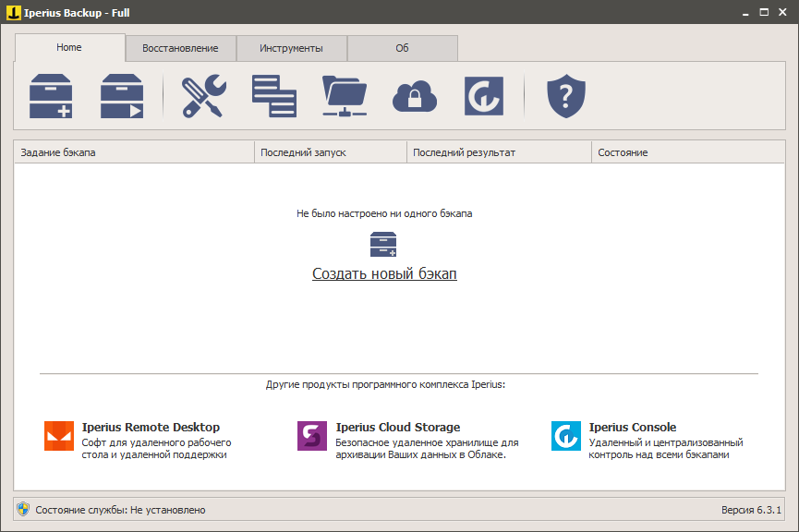
Task: Open the settings wrench icon on toolbar
Action: (x=205, y=95)
